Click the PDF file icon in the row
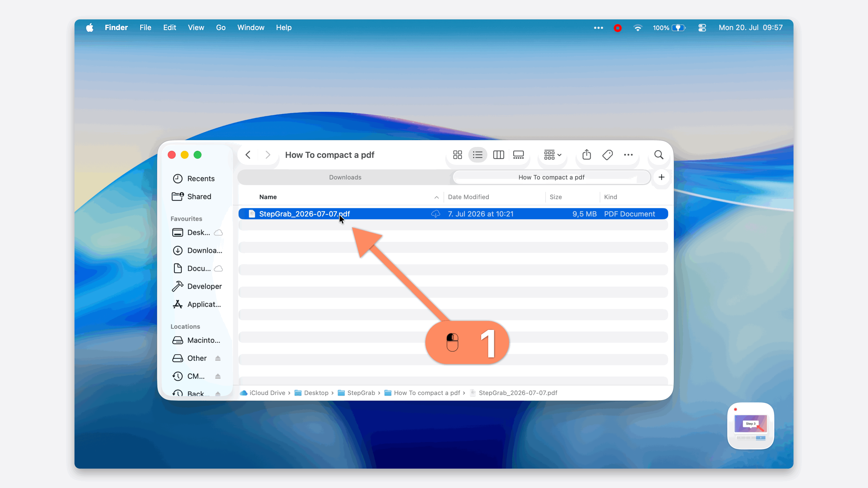This screenshot has height=488, width=868. (252, 214)
